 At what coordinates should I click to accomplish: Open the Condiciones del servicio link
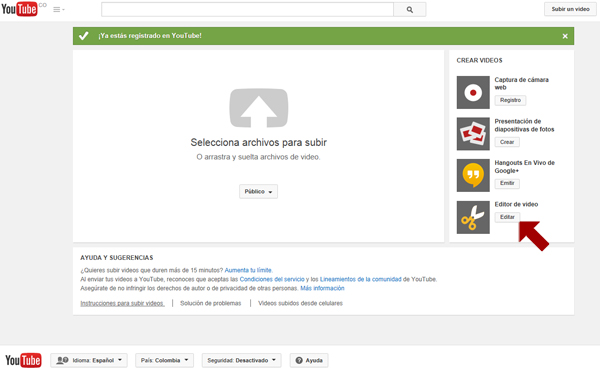coord(272,279)
